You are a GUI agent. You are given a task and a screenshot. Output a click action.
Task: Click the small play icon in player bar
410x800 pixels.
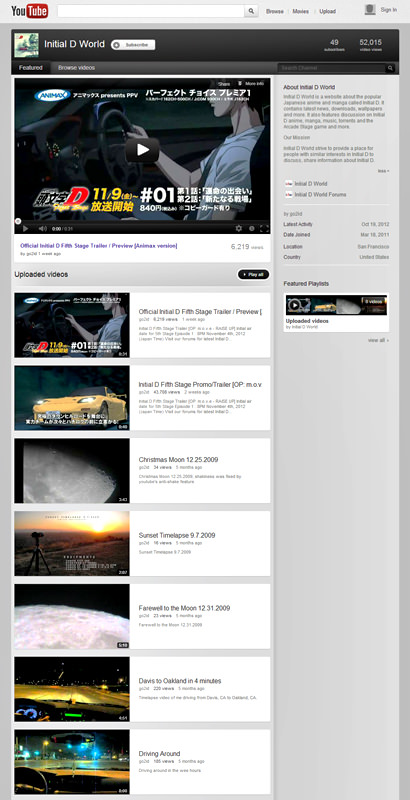pos(25,229)
